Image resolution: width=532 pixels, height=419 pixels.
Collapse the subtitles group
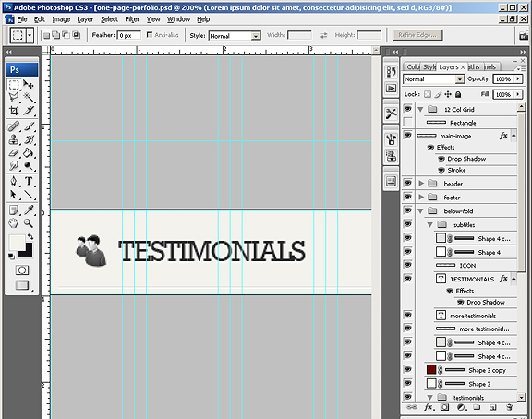(429, 225)
